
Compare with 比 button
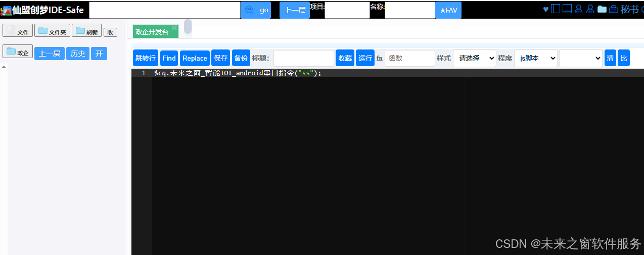624,58
